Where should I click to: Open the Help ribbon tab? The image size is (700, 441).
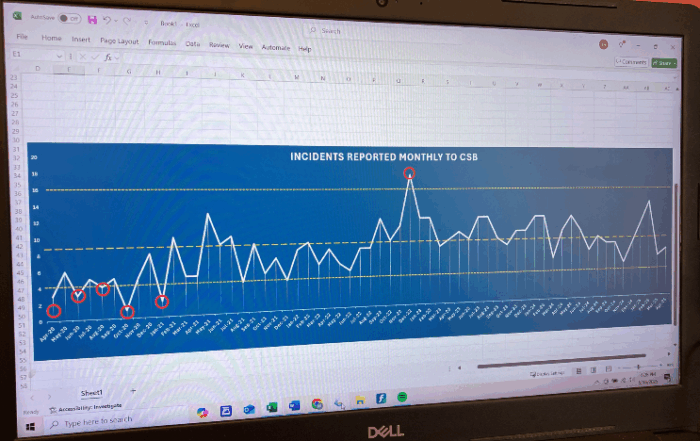coord(305,49)
